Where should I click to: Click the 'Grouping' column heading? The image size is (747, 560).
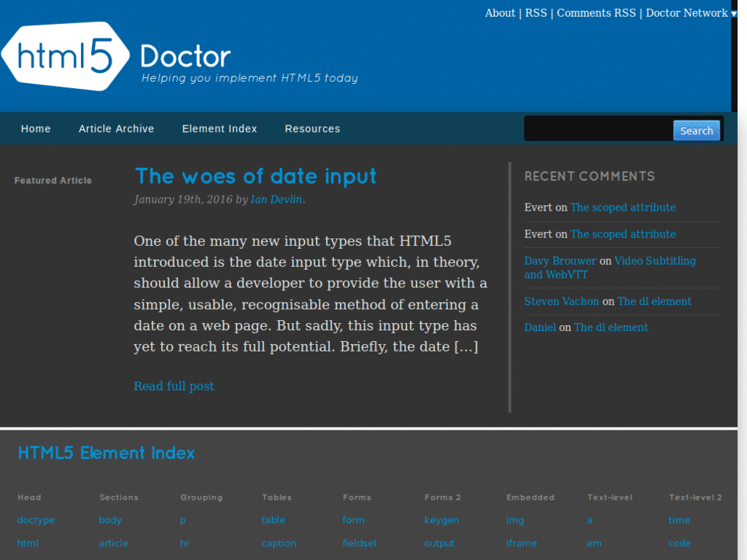click(x=201, y=497)
